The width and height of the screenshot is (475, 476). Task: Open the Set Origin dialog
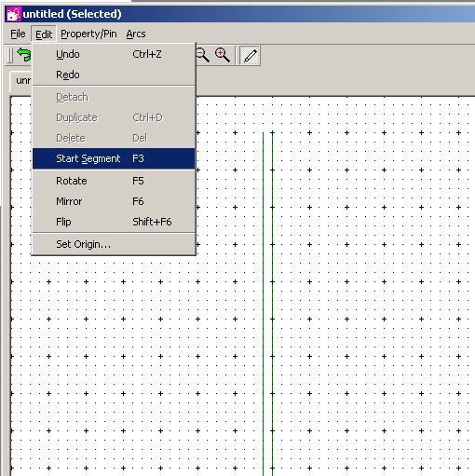(x=114, y=244)
